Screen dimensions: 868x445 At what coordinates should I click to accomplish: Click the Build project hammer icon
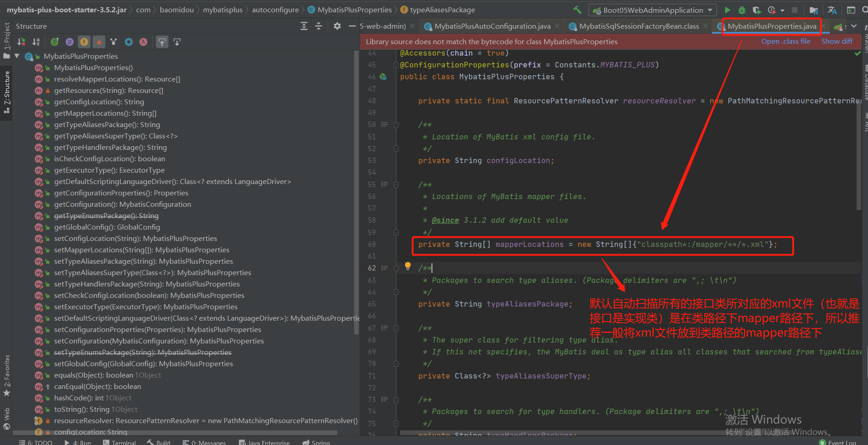(x=577, y=10)
